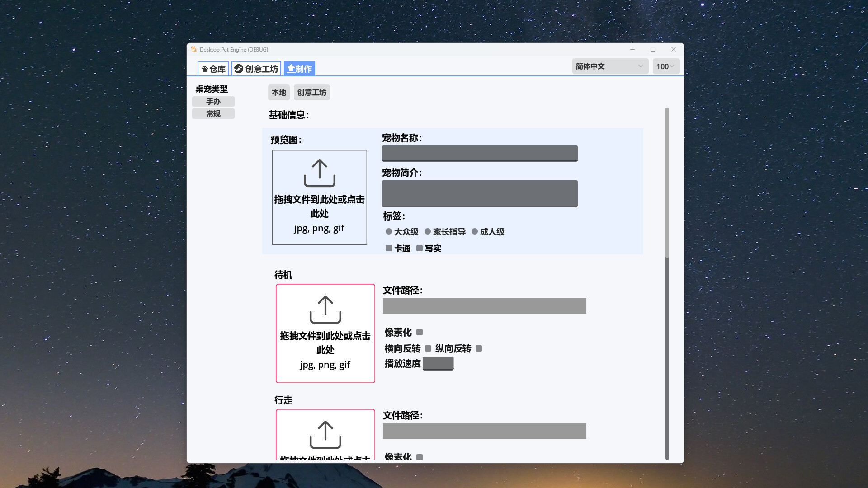Image resolution: width=868 pixels, height=488 pixels.
Task: Click the Steam icon on 创意工坊 tab
Action: (239, 69)
